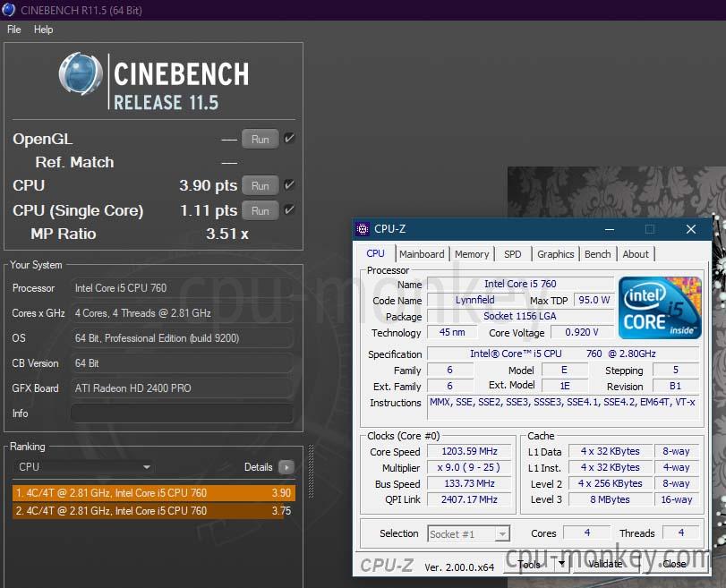The width and height of the screenshot is (726, 588).
Task: Click the Cinebench app icon in title bar
Action: point(8,10)
